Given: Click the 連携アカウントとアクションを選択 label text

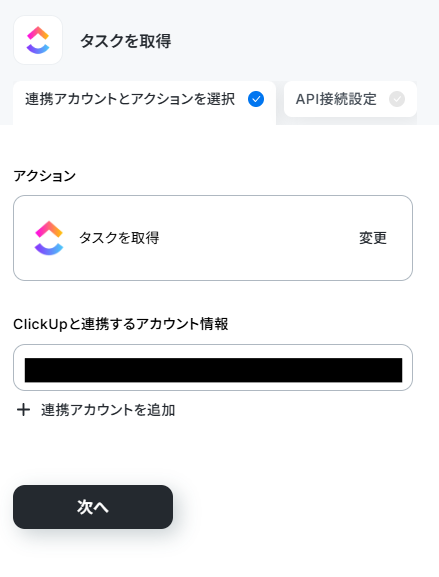Looking at the screenshot, I should [130, 99].
